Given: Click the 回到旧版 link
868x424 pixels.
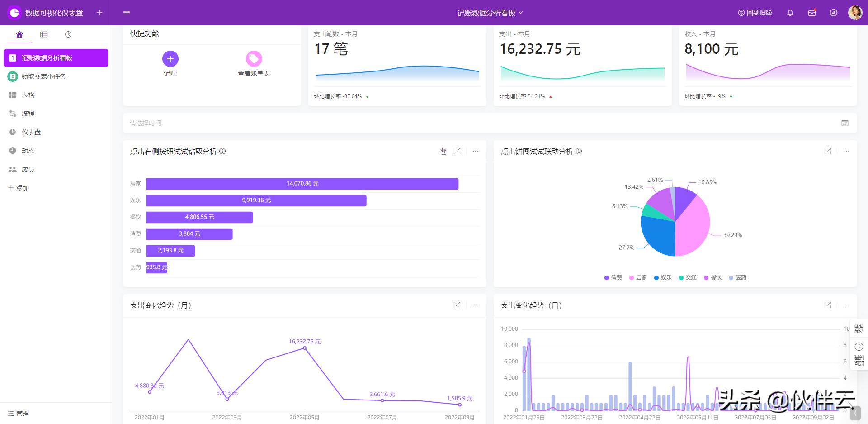Looking at the screenshot, I should [x=755, y=13].
